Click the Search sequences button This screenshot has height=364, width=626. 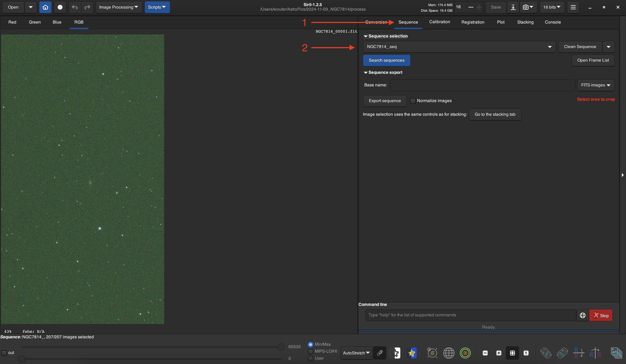[x=386, y=60]
